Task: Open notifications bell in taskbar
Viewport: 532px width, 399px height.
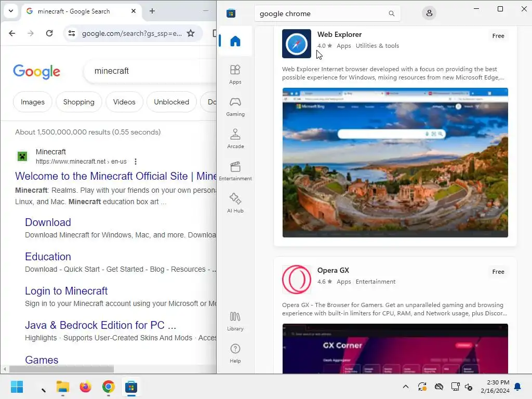Action: 518,387
